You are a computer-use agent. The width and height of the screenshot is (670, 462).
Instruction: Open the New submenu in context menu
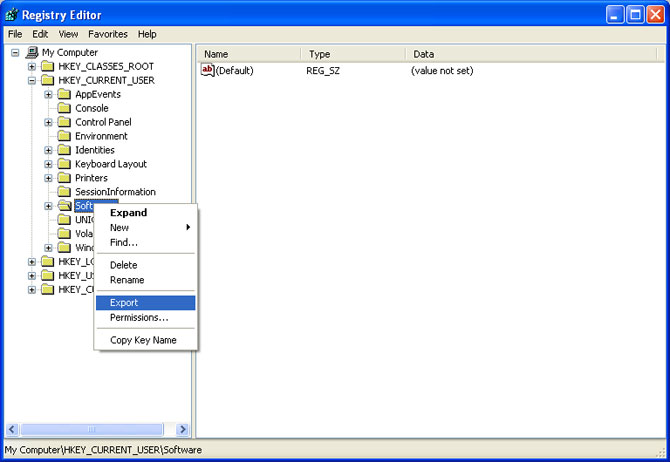120,227
